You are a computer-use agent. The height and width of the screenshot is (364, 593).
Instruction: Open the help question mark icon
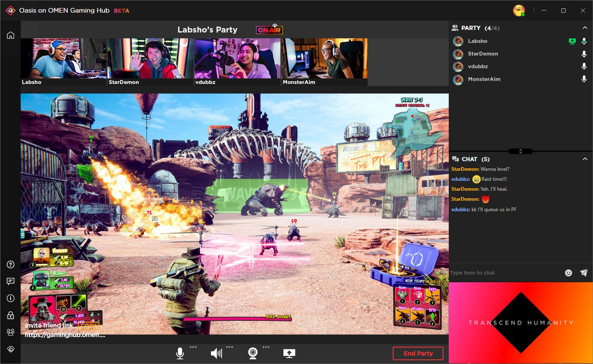pos(11,265)
